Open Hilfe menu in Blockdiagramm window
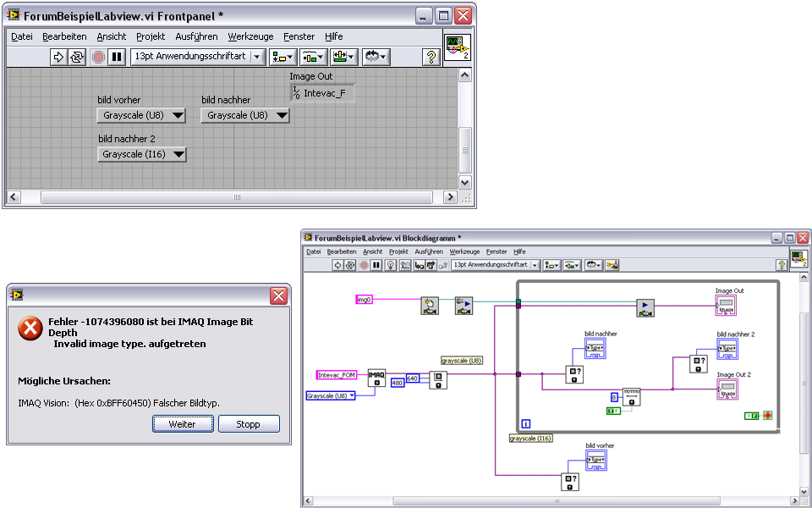The image size is (812, 508). (519, 251)
